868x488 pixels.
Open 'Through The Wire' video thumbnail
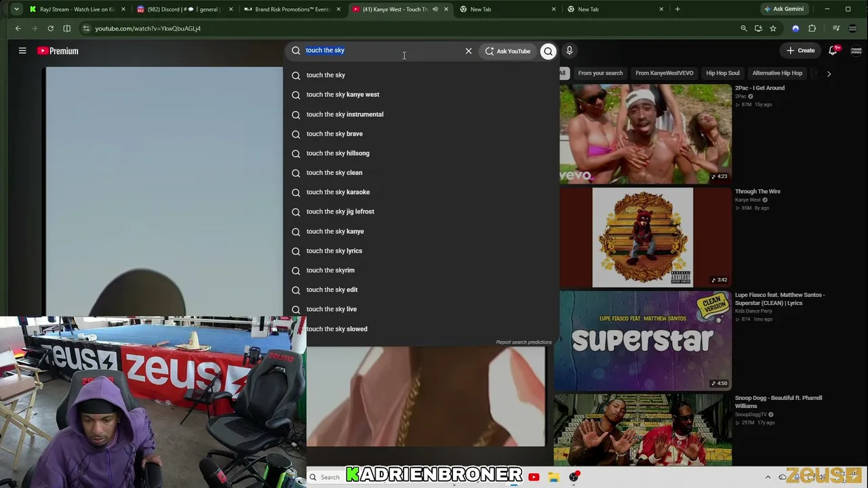646,237
